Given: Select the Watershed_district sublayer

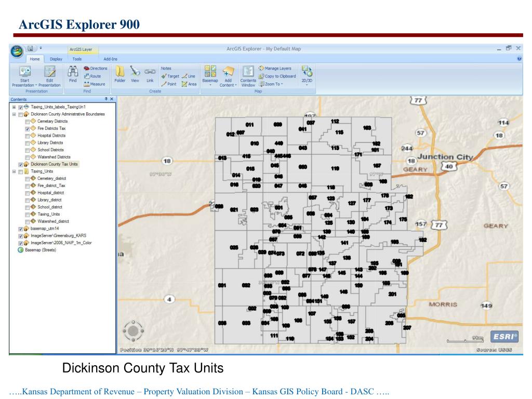Looking at the screenshot, I should point(53,221).
